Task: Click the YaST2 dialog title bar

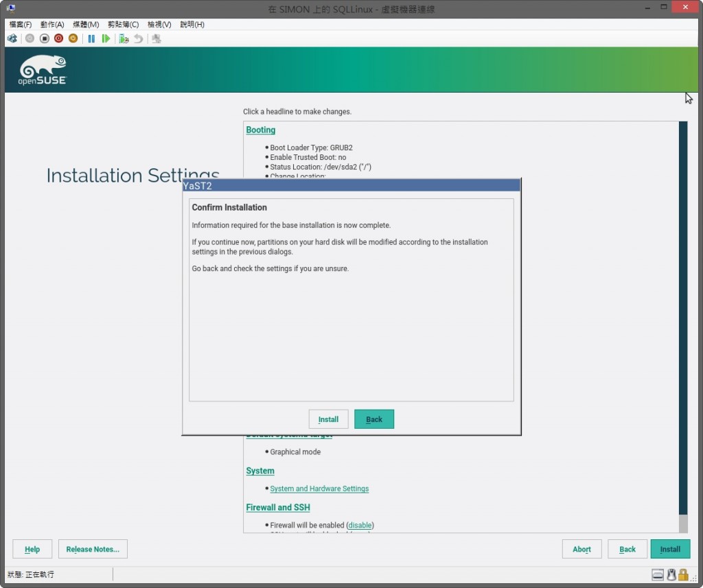Action: coord(351,185)
